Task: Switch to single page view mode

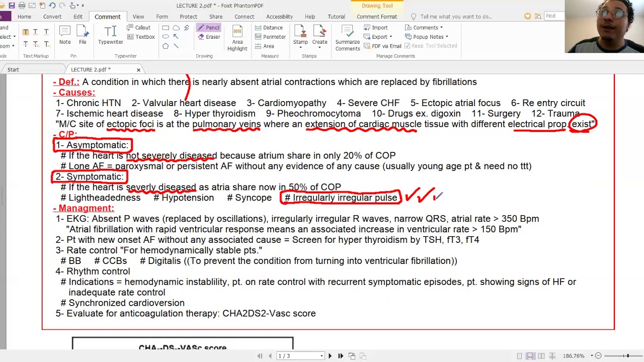Action: 519,356
